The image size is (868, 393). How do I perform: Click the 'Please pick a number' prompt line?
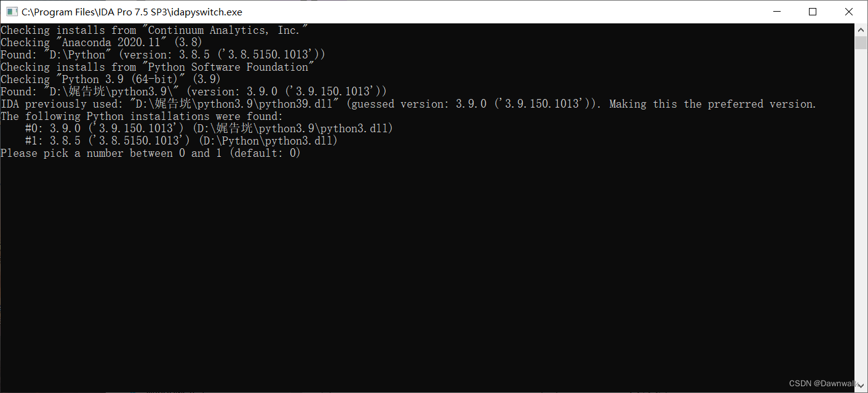point(150,153)
